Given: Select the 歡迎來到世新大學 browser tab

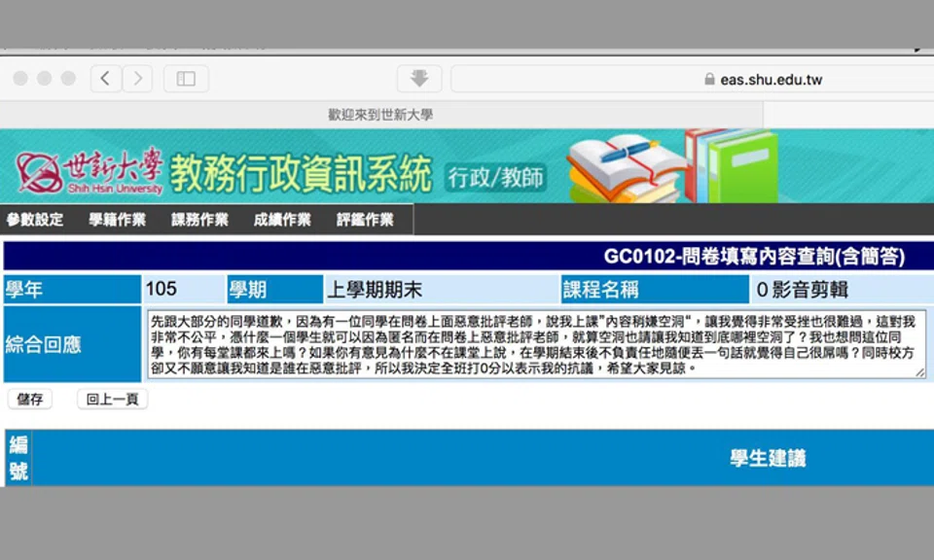Looking at the screenshot, I should 380,115.
